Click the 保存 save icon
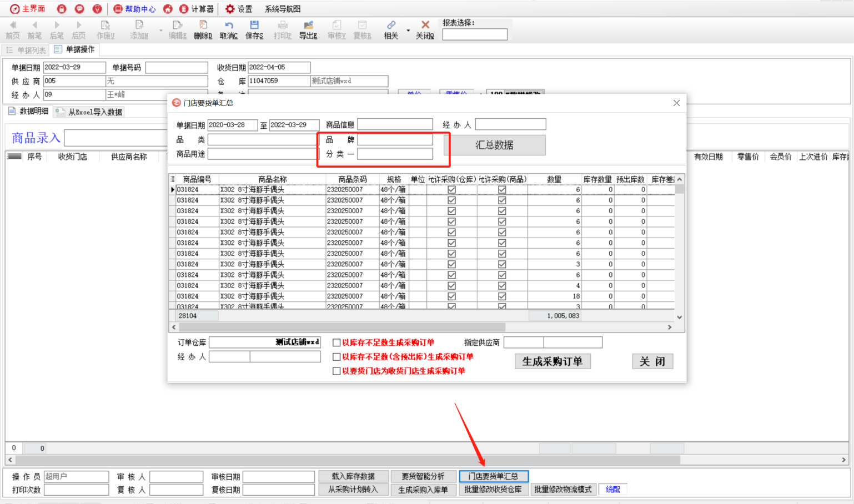Image resolution: width=854 pixels, height=504 pixels. pyautogui.click(x=254, y=25)
